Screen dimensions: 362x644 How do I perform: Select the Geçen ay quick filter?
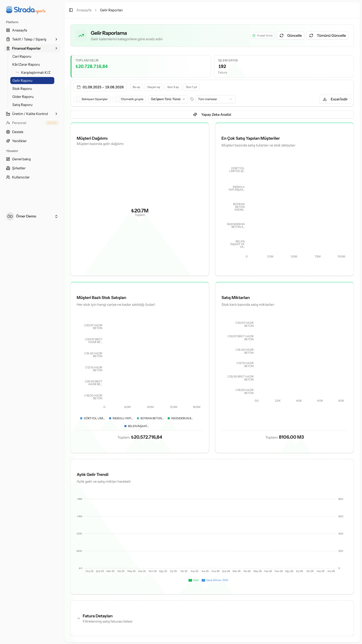click(154, 87)
